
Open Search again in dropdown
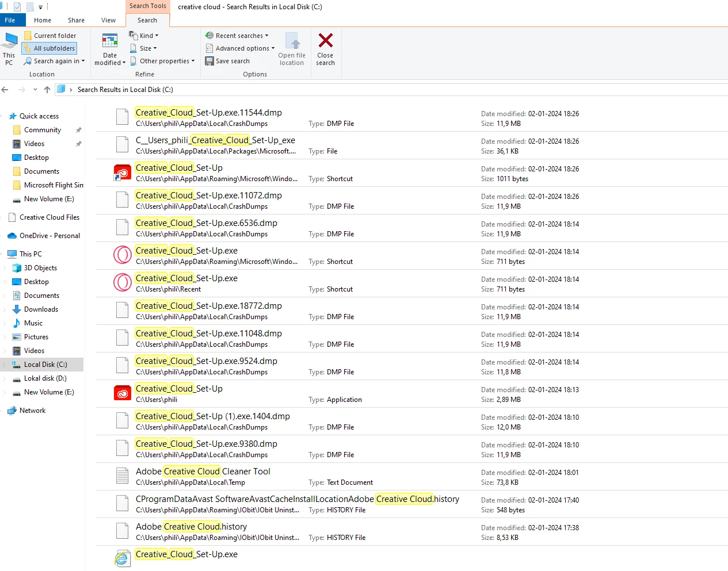tap(54, 61)
